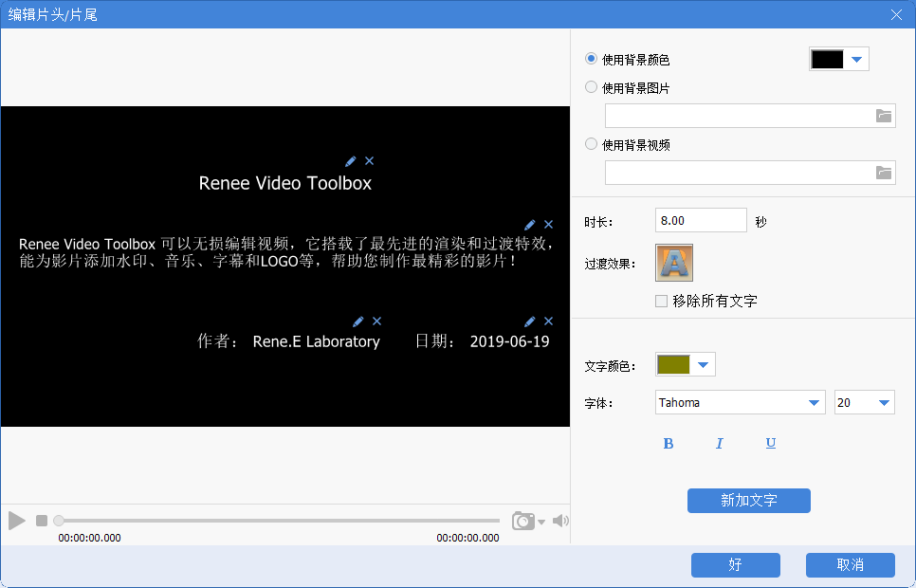Confirm with the 好 button
The height and width of the screenshot is (588, 916).
736,565
